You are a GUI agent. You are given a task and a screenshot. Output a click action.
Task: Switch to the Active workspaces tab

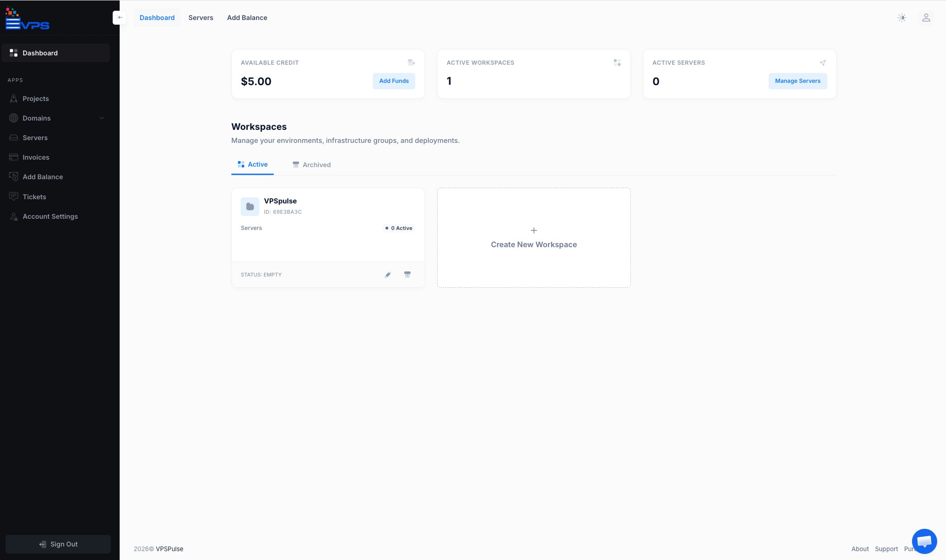(x=252, y=164)
